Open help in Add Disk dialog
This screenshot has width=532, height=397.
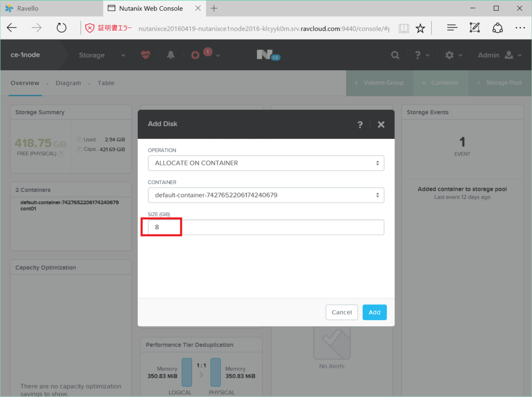[x=360, y=125]
